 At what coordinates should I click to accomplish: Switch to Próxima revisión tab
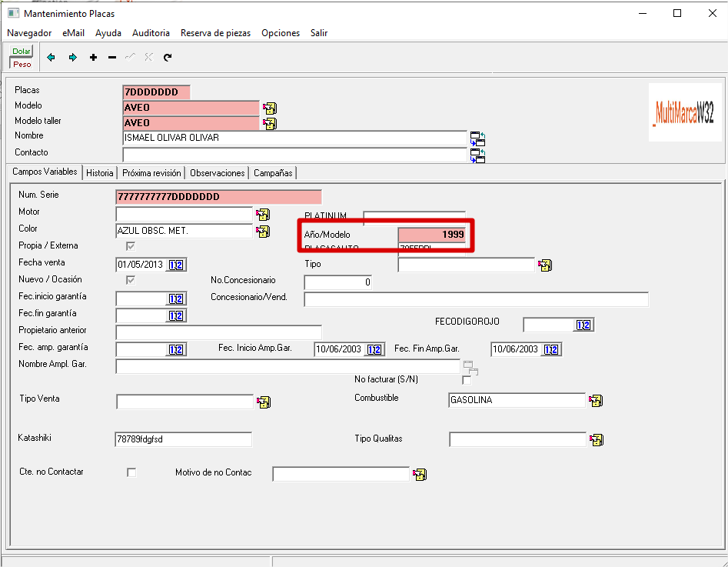(x=151, y=173)
